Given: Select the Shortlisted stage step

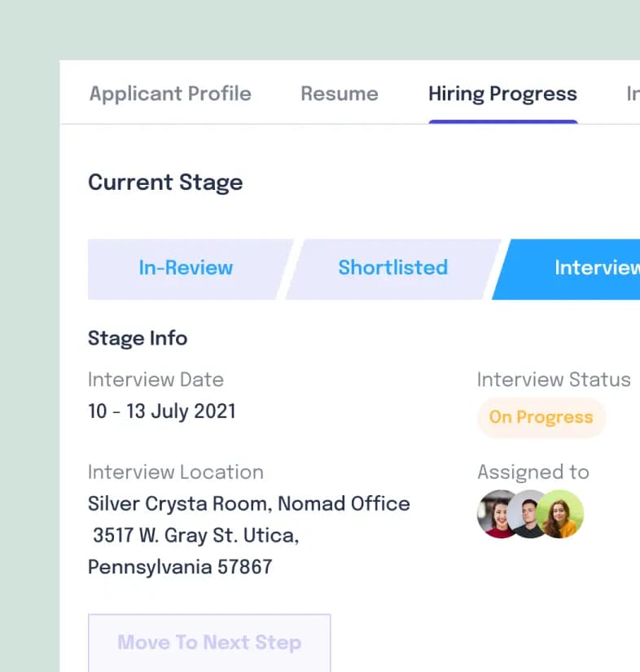Looking at the screenshot, I should (392, 268).
